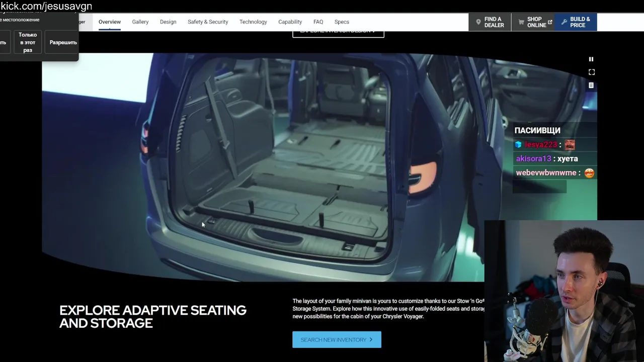
Task: Jump to the FAQ section
Action: click(318, 22)
